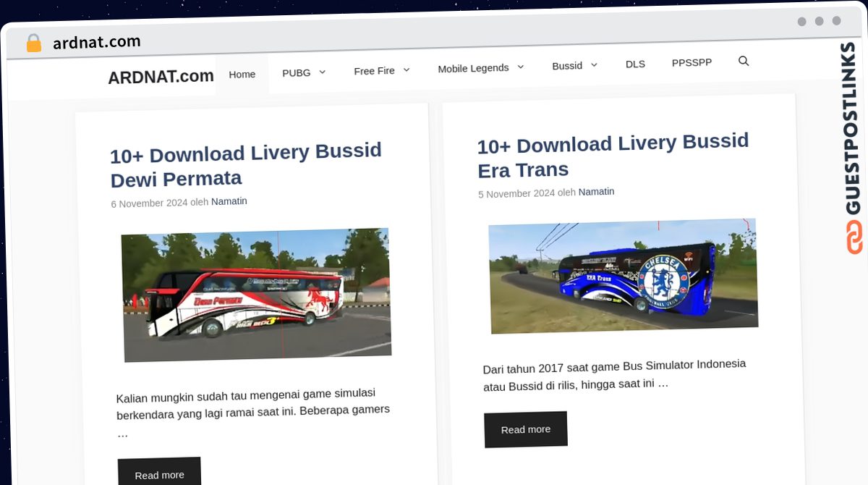Screen dimensions: 868x485
Task: Expand the Mobile Legends submenu arrow
Action: pos(519,67)
